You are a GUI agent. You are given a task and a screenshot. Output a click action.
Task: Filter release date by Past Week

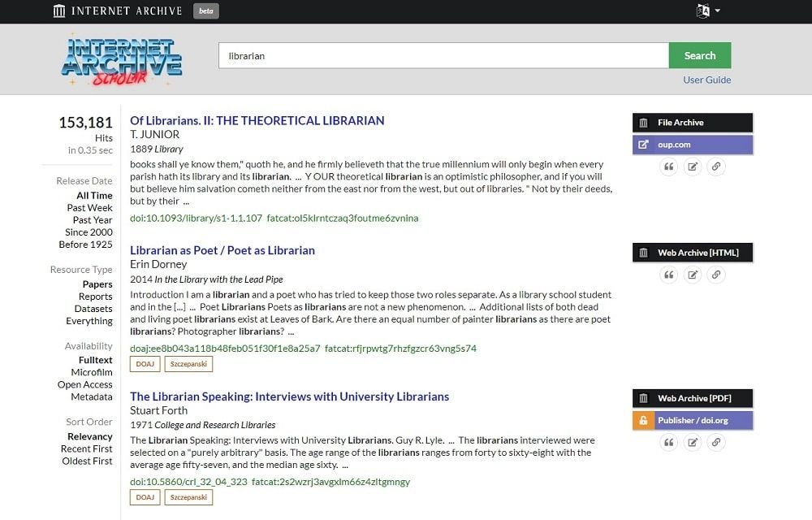pos(89,208)
